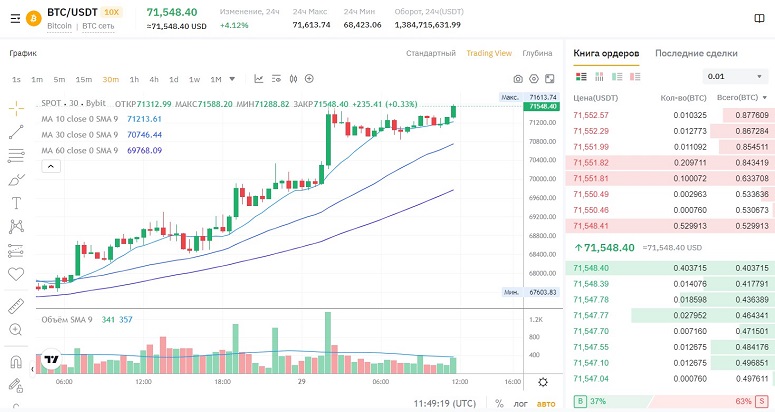Open the ruler measure tool
Image resolution: width=775 pixels, height=412 pixels.
point(15,306)
